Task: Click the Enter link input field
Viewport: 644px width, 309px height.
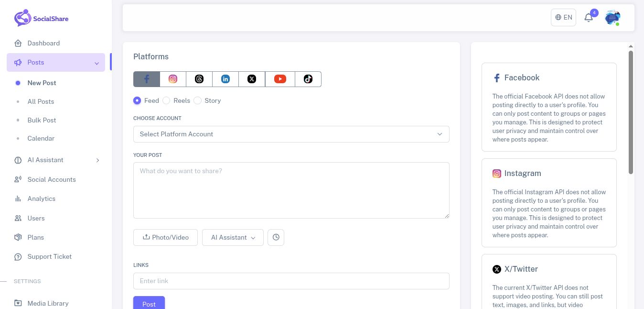Action: point(291,281)
